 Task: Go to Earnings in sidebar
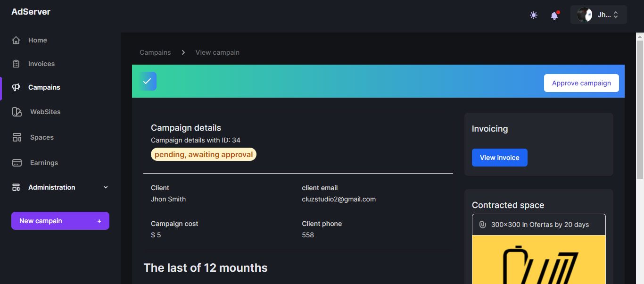44,163
